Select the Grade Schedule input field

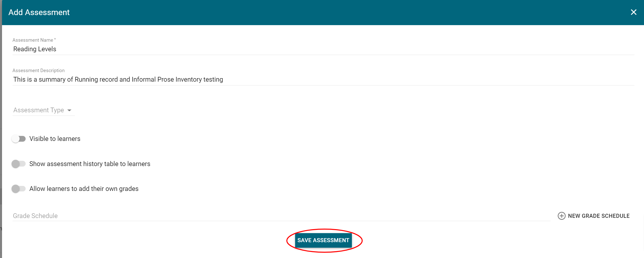[276, 216]
